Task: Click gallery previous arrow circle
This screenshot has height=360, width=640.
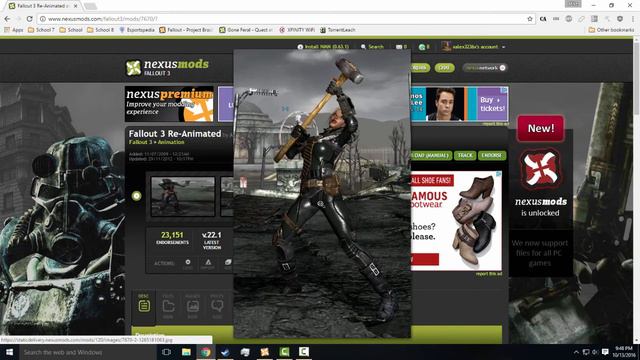Action: [x=137, y=196]
